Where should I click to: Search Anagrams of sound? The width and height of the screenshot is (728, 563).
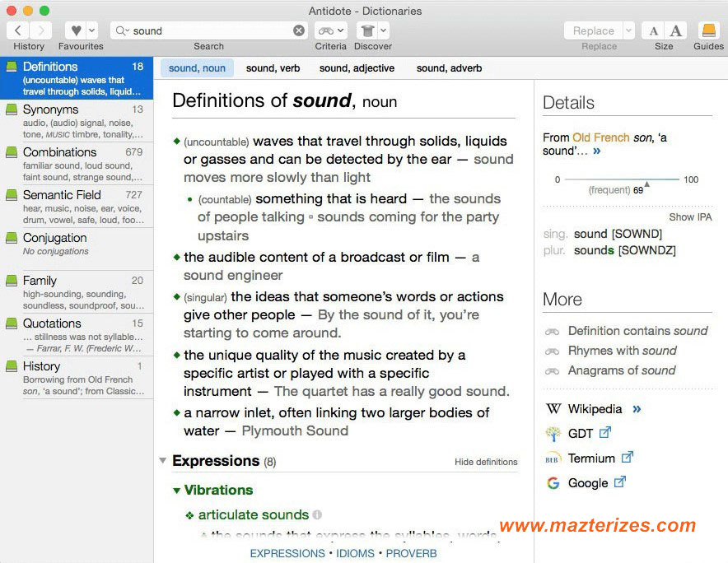click(622, 370)
